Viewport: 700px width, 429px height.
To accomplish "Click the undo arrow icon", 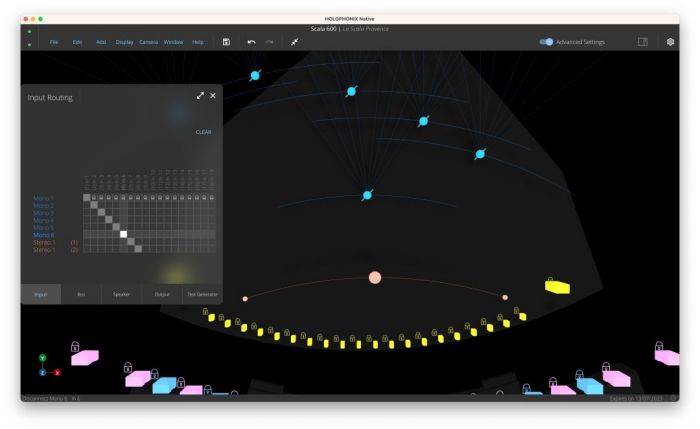I will click(251, 42).
